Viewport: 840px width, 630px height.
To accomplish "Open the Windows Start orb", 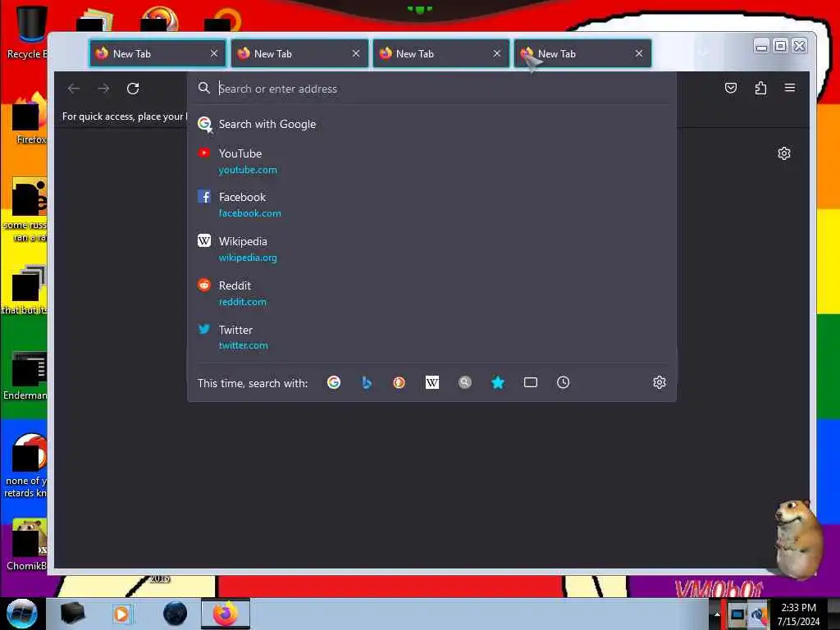I will coord(21,614).
